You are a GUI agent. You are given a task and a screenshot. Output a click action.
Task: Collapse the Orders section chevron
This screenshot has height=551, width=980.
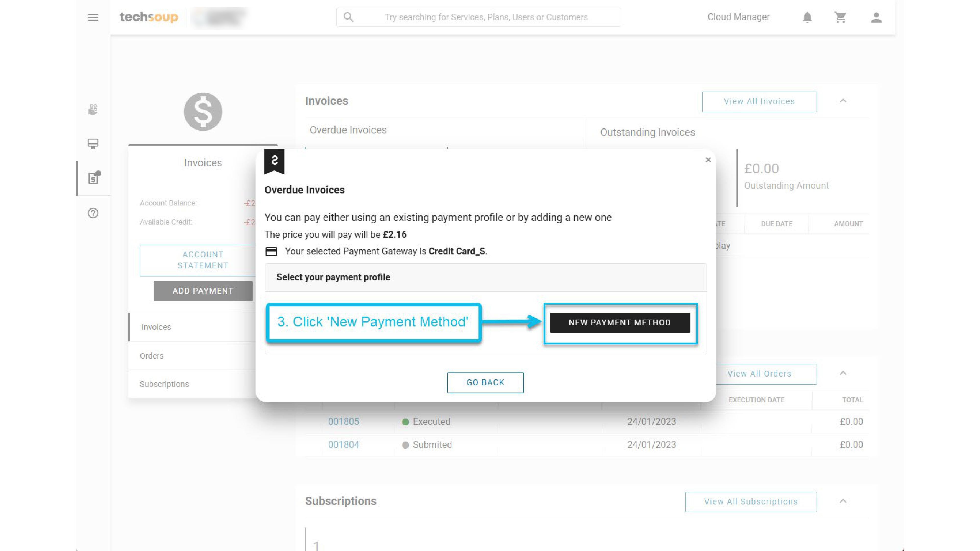click(843, 373)
